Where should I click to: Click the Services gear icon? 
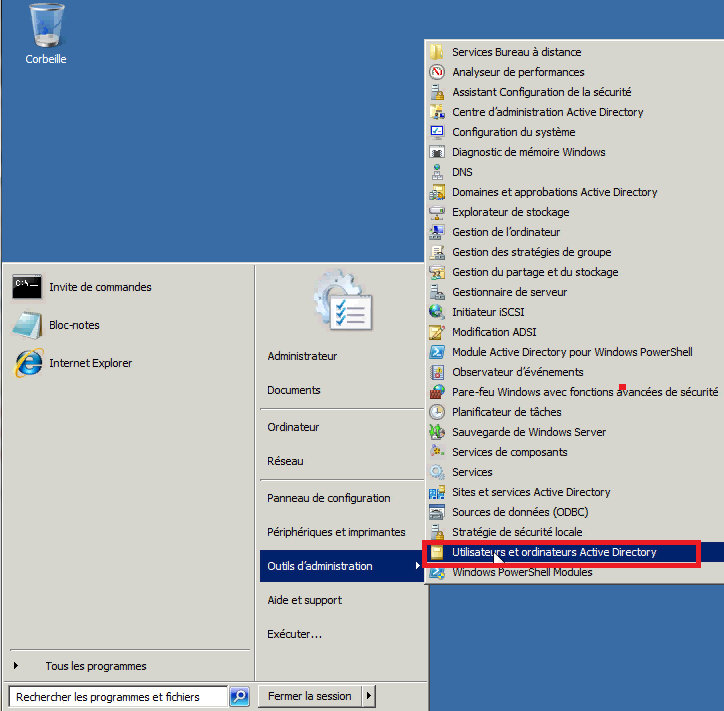click(437, 472)
